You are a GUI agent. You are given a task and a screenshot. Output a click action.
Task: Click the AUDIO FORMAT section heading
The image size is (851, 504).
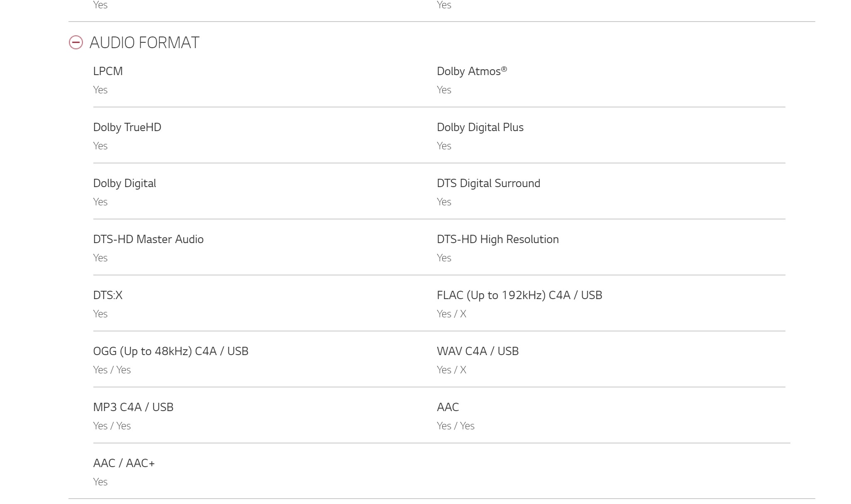(x=144, y=43)
